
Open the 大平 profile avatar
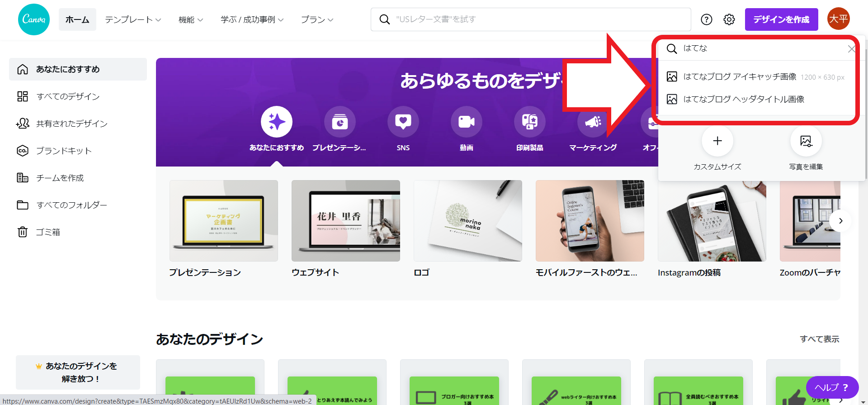pos(839,19)
